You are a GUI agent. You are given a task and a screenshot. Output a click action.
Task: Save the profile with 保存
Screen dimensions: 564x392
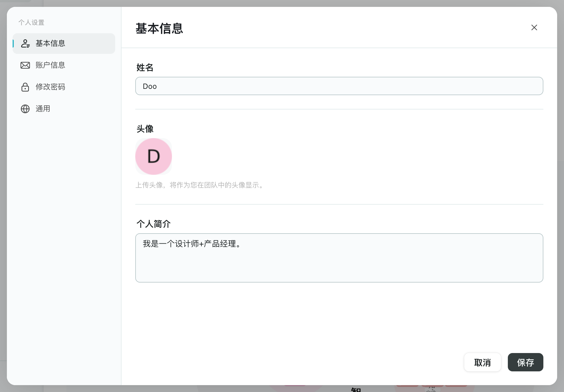click(526, 362)
